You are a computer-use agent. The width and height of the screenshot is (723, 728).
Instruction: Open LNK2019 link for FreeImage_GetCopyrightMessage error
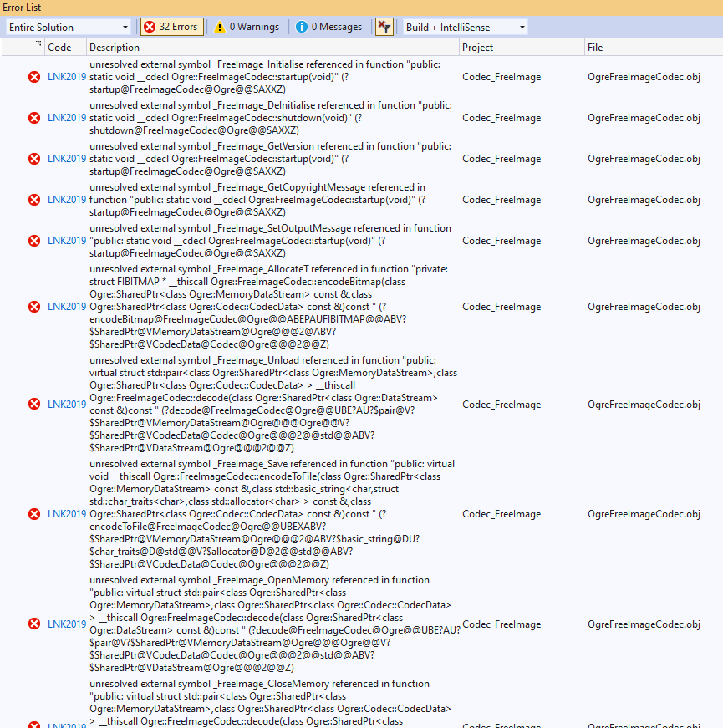(67, 200)
